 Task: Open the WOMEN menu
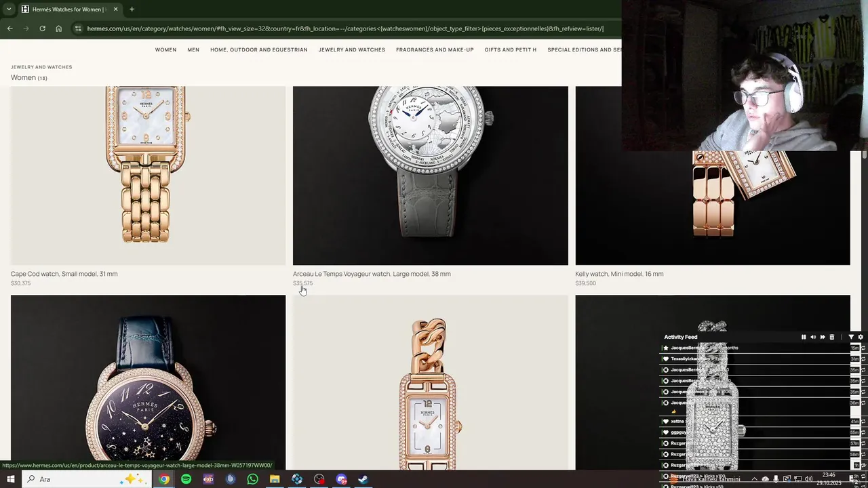(165, 49)
